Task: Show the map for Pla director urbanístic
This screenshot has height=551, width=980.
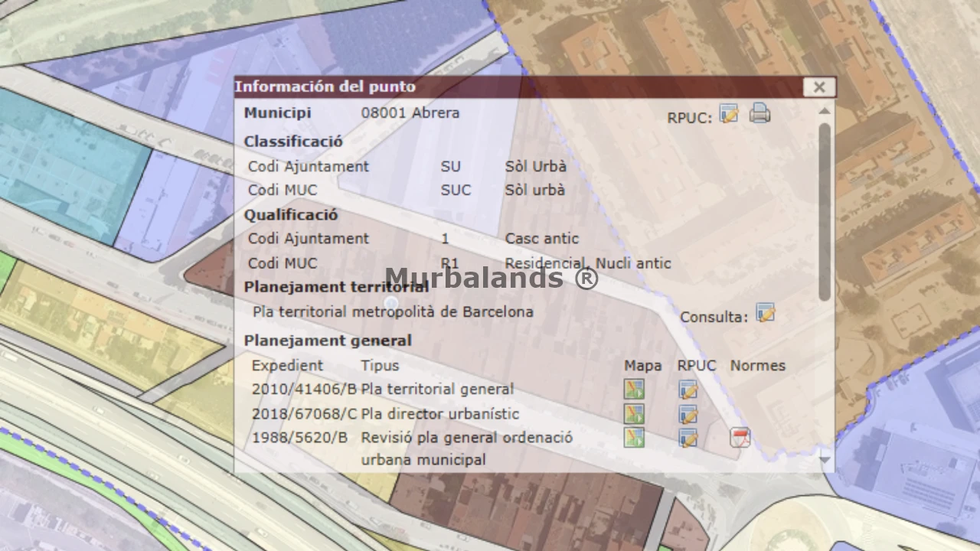Action: tap(633, 414)
